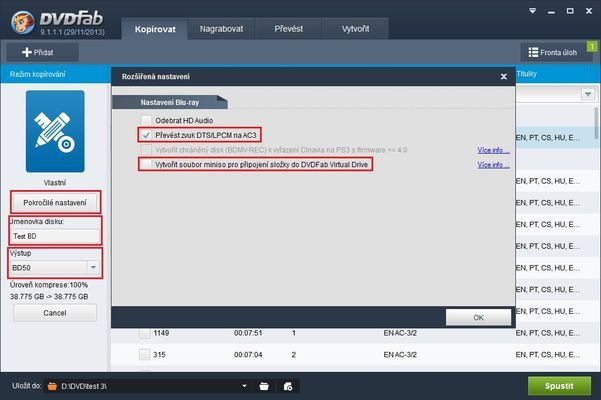Open the title bar dropdown arrow menu
The height and width of the screenshot is (400, 601).
pos(532,11)
